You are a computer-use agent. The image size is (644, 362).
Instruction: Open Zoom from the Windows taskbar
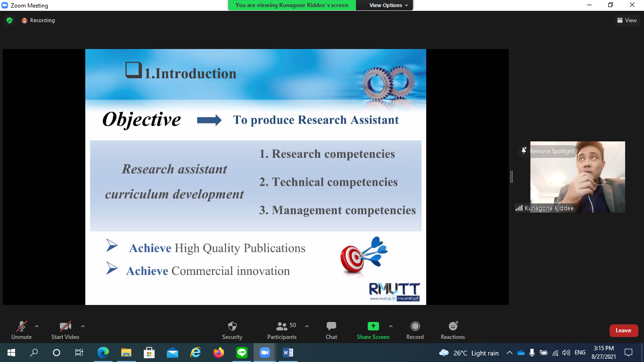tap(264, 353)
